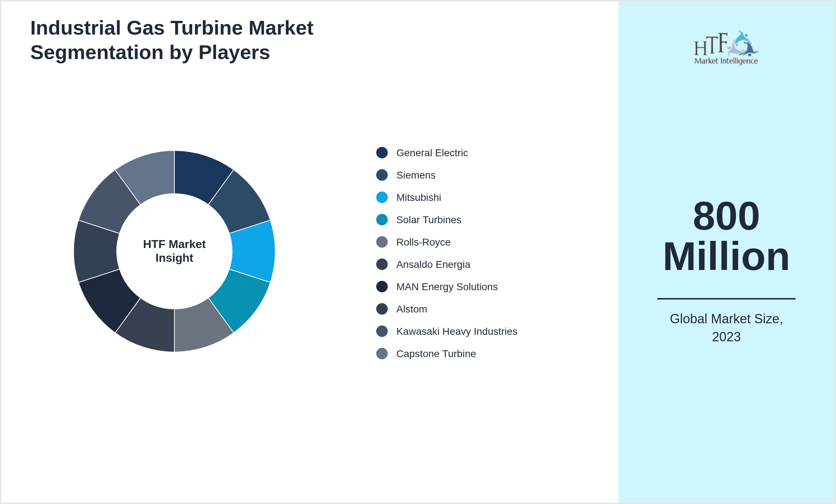This screenshot has width=836, height=504.
Task: Select the MAN Energy Solutions legend label
Action: (x=447, y=287)
